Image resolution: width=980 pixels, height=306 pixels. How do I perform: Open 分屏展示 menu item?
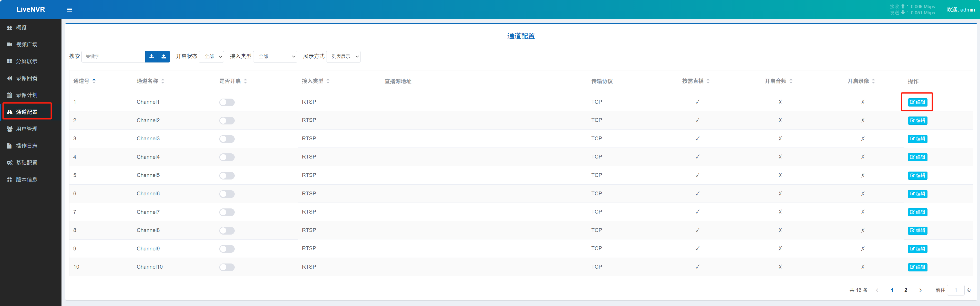point(30,61)
